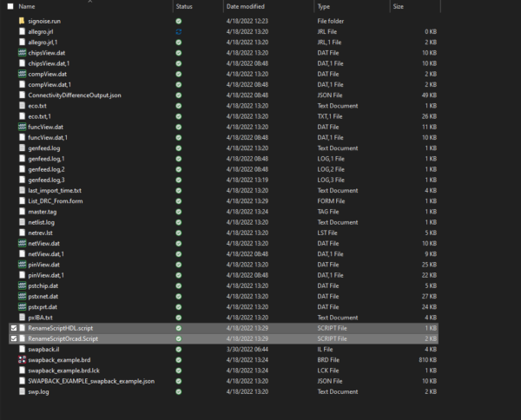Click the pinView.dat file icon

[22, 265]
